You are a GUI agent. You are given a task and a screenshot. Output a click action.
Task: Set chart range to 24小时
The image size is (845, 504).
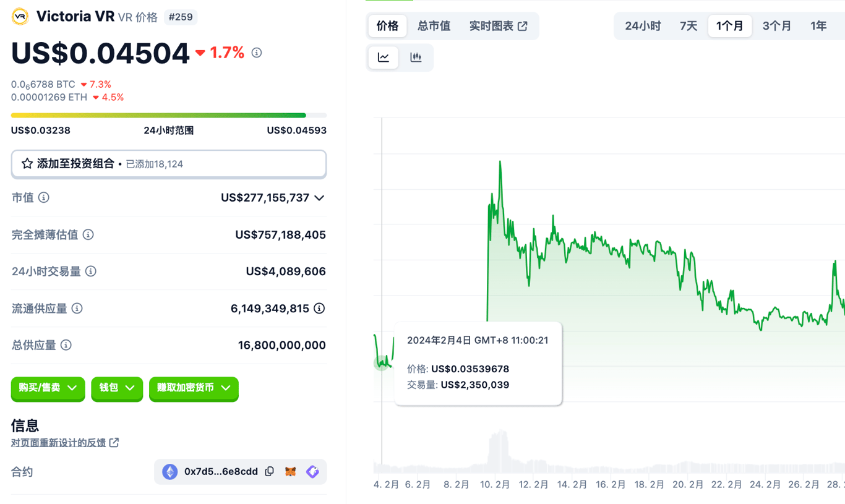coord(643,26)
